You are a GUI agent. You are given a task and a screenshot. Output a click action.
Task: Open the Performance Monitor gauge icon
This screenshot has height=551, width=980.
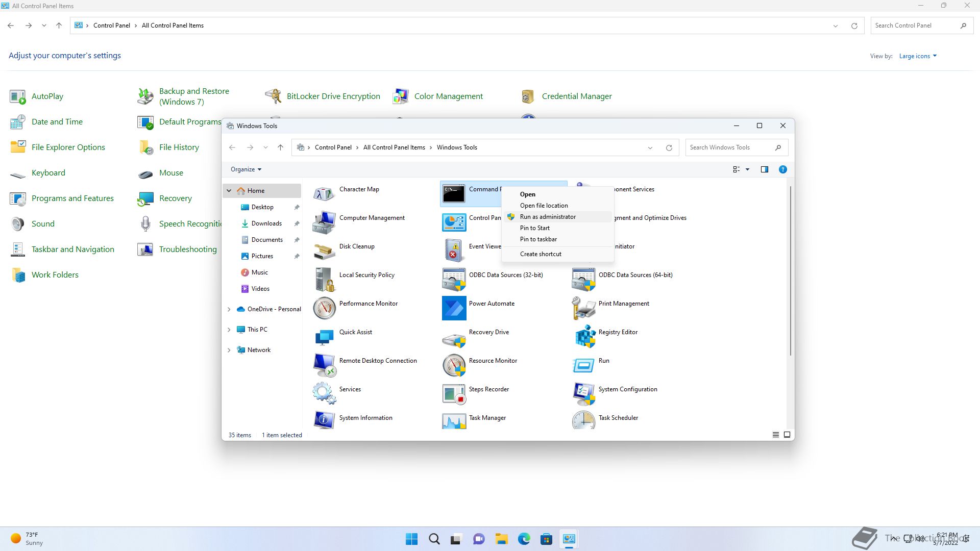[324, 308]
